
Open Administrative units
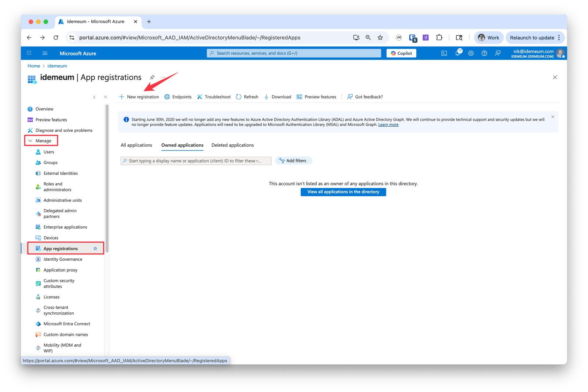click(62, 200)
